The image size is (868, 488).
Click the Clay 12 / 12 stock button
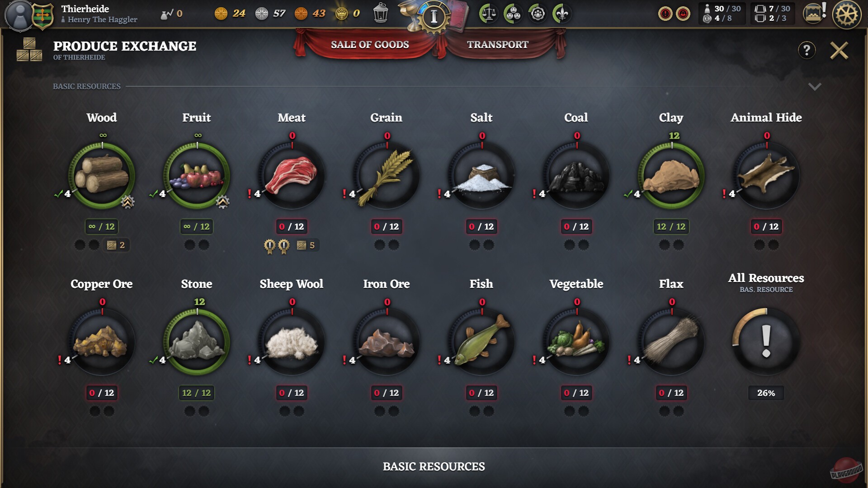coord(671,226)
